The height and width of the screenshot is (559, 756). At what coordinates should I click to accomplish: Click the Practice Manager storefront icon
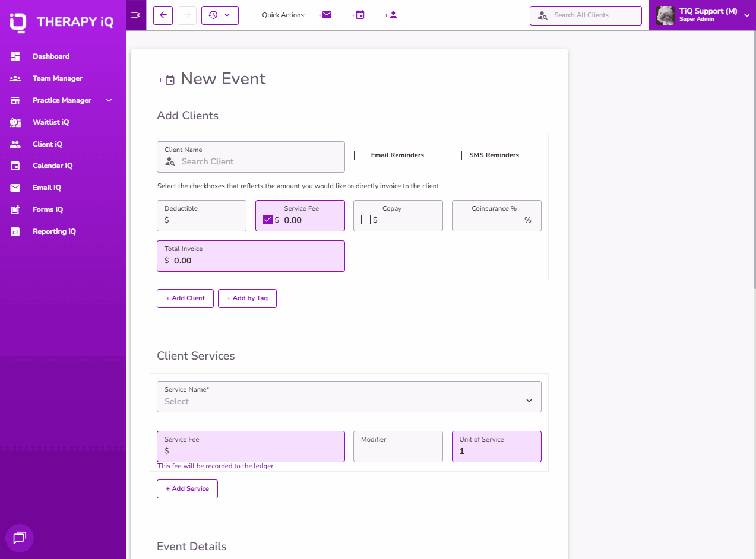point(15,100)
